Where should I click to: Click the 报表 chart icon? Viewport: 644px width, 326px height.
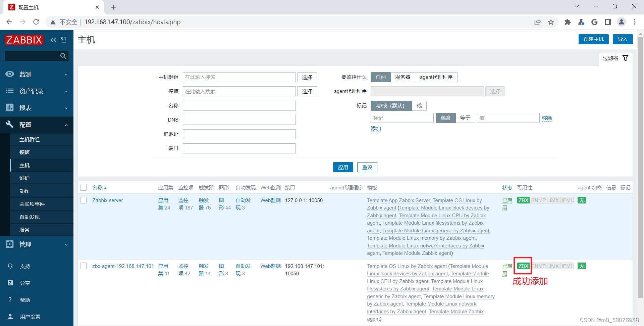[10, 107]
